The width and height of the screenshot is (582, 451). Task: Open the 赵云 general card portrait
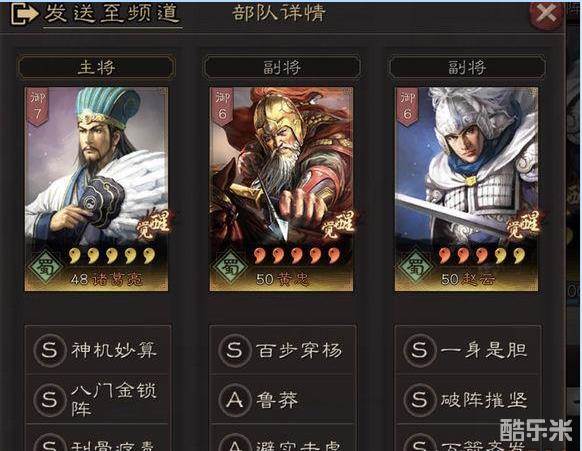click(467, 189)
